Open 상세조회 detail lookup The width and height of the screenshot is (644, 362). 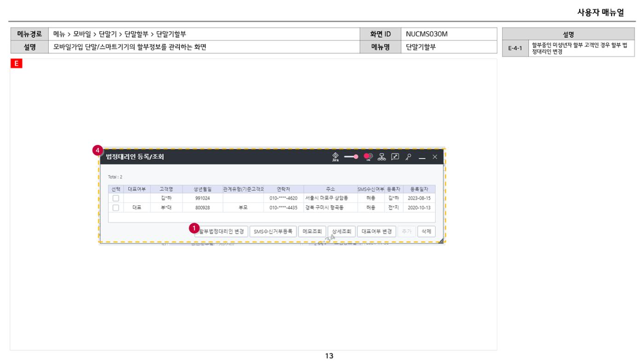[x=341, y=232]
